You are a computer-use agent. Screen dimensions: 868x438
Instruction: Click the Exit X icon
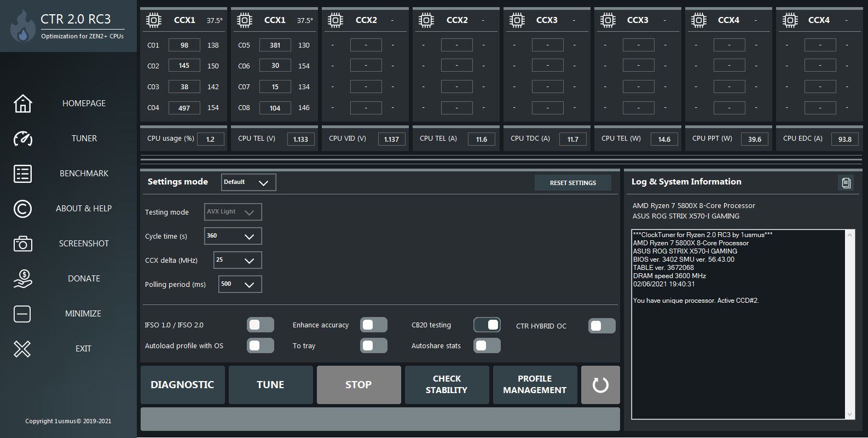[22, 349]
